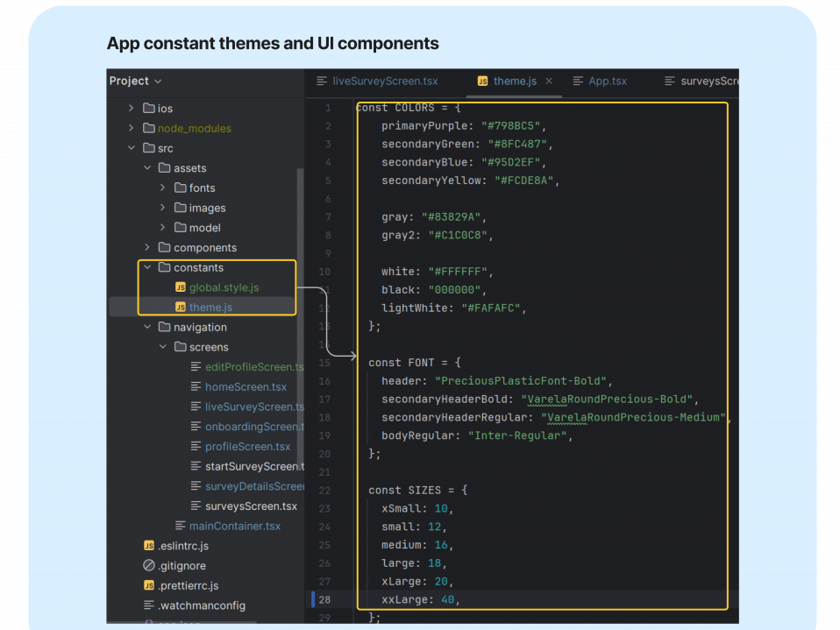Open profileScreen.tsx in the project tree
Viewport: 840px width, 630px height.
click(247, 447)
